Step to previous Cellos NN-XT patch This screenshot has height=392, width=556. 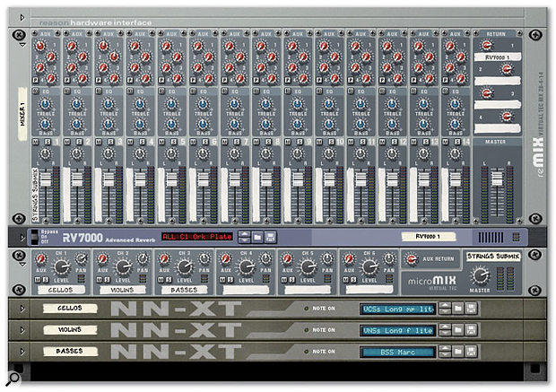point(445,306)
